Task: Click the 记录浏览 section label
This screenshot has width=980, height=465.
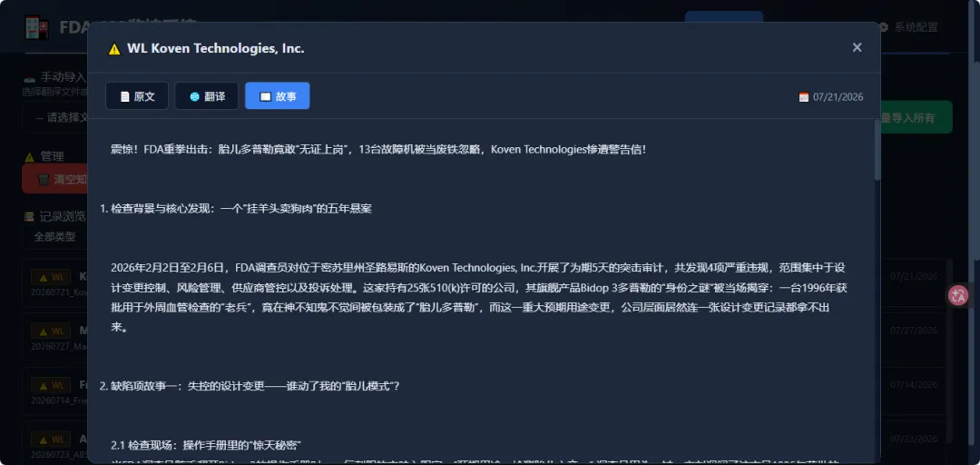Action: 64,216
